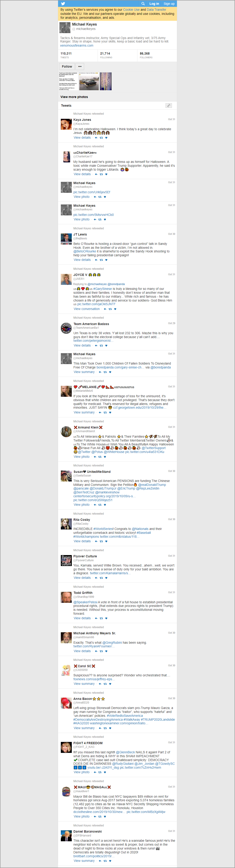The image size is (235, 868).
Task: Click View more photos
Action: [x=74, y=97]
